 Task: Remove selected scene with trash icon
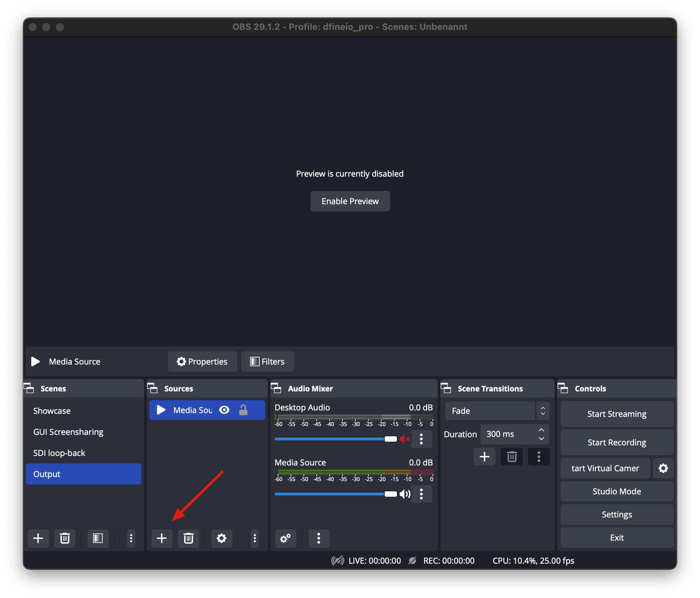click(x=65, y=538)
